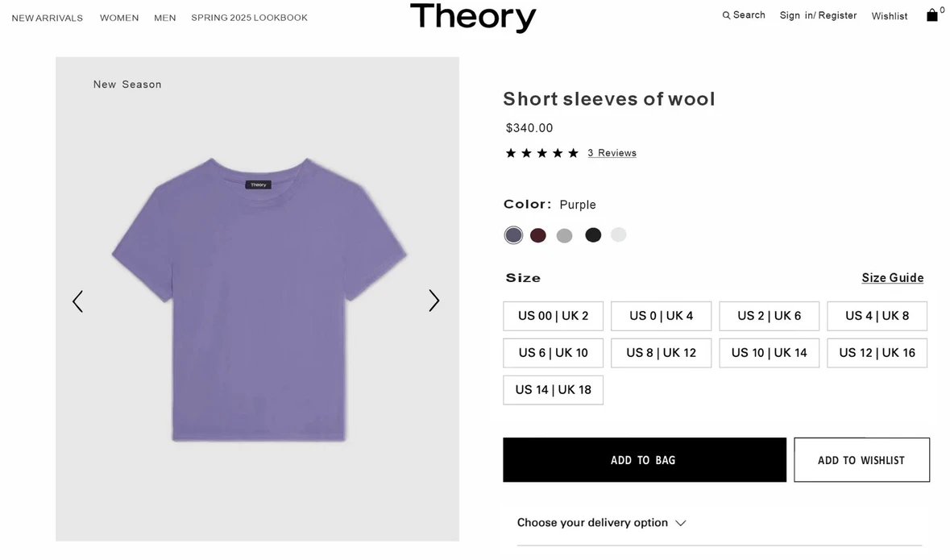Click the Theory logo

[473, 17]
